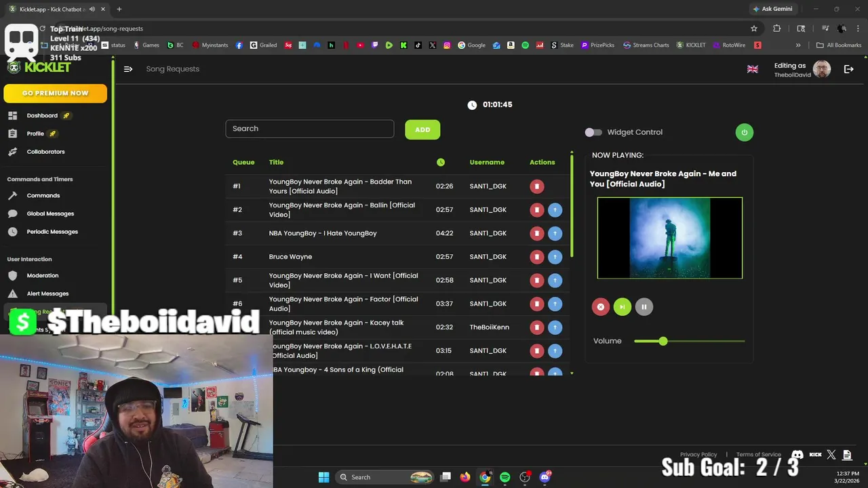Image resolution: width=868 pixels, height=488 pixels.
Task: Click the Title column header
Action: (276, 163)
